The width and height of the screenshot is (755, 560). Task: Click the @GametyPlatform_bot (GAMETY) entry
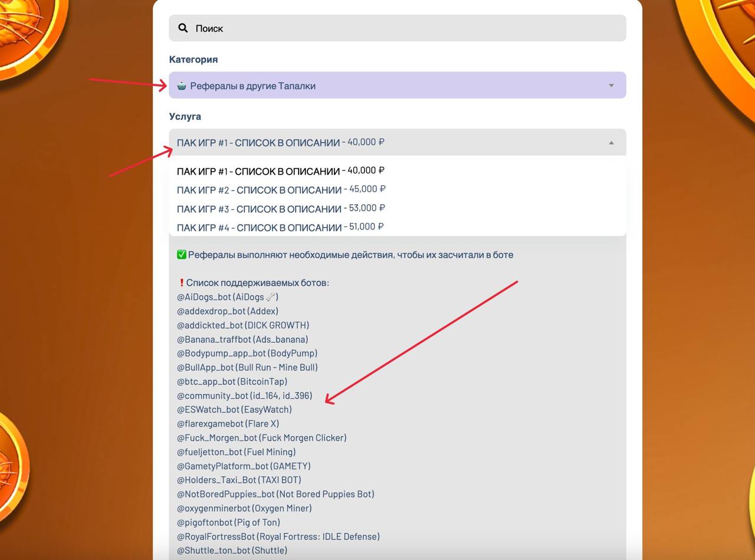(x=244, y=466)
